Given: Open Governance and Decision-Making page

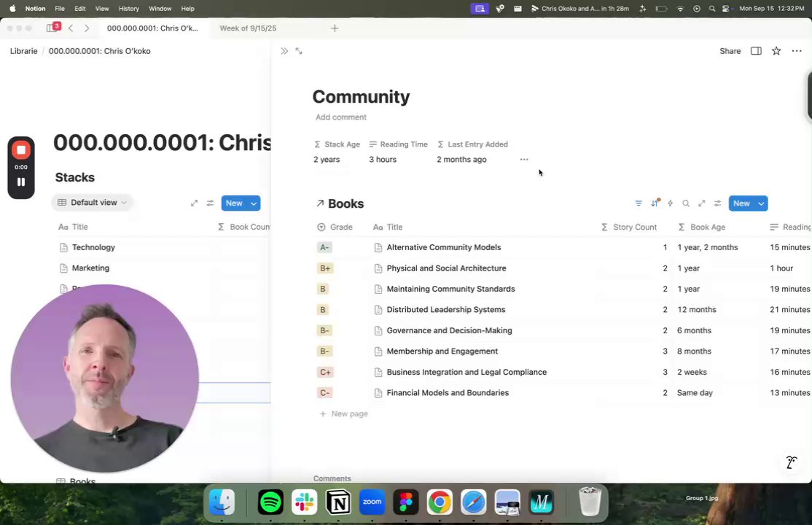Looking at the screenshot, I should click(x=449, y=330).
